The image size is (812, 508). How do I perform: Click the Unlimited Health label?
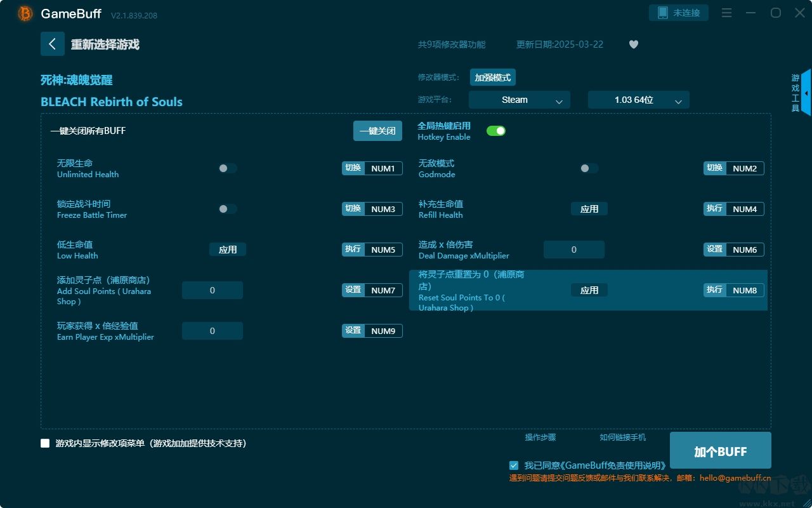tap(88, 175)
